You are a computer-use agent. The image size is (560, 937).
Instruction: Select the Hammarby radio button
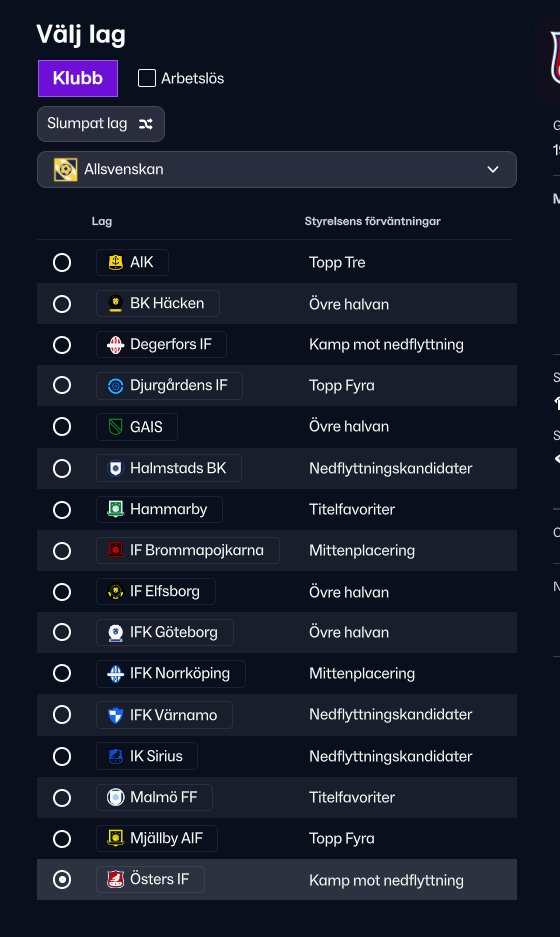(62, 509)
